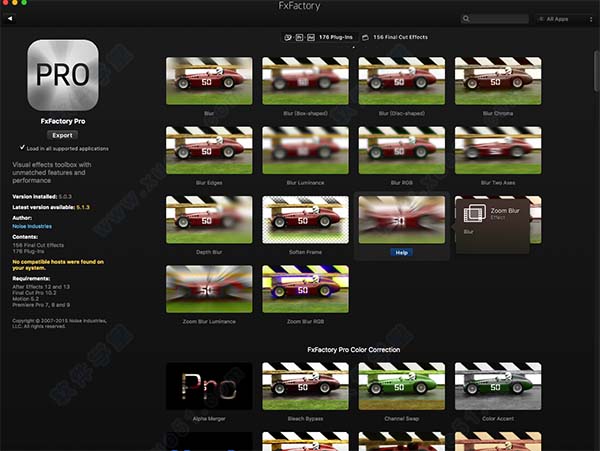This screenshot has width=600, height=451.
Task: Click the Soften Frame caption label
Action: tap(305, 252)
